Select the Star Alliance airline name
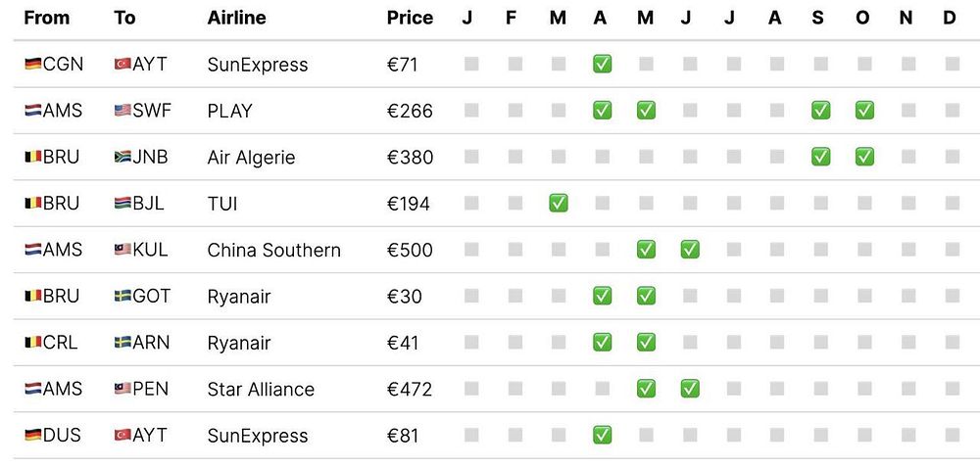The height and width of the screenshot is (467, 980). coord(261,389)
